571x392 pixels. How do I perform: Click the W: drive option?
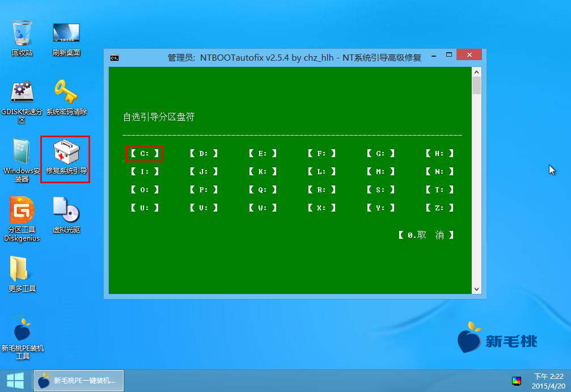point(263,208)
